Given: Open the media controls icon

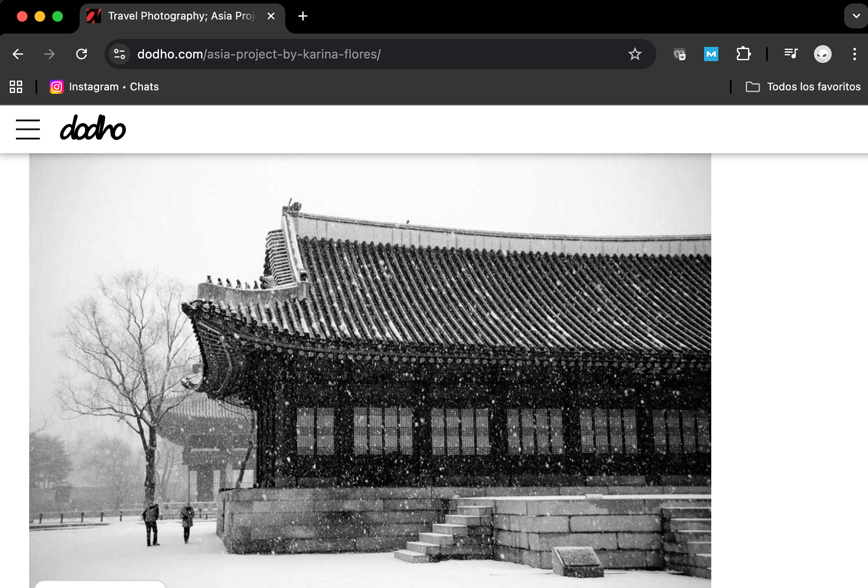Looking at the screenshot, I should (x=791, y=54).
